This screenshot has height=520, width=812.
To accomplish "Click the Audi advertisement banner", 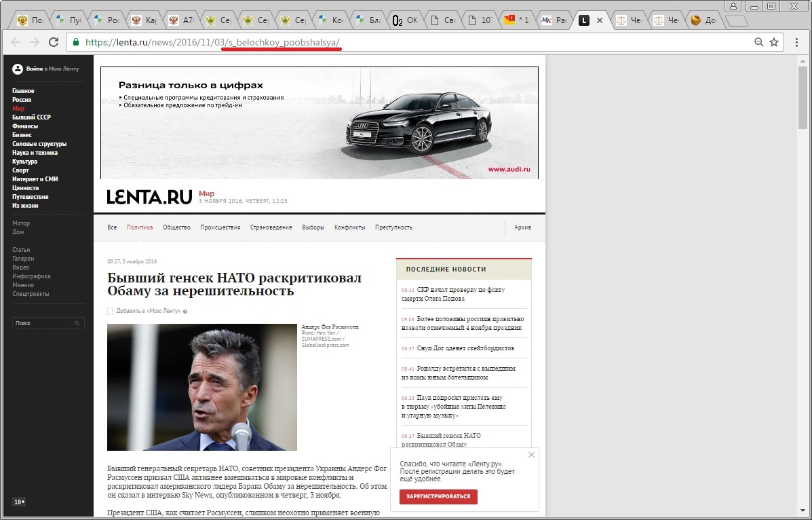I will [x=319, y=123].
